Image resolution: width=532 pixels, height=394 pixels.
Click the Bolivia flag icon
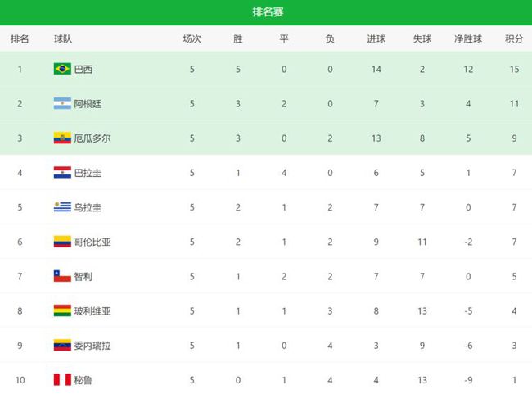(61, 310)
